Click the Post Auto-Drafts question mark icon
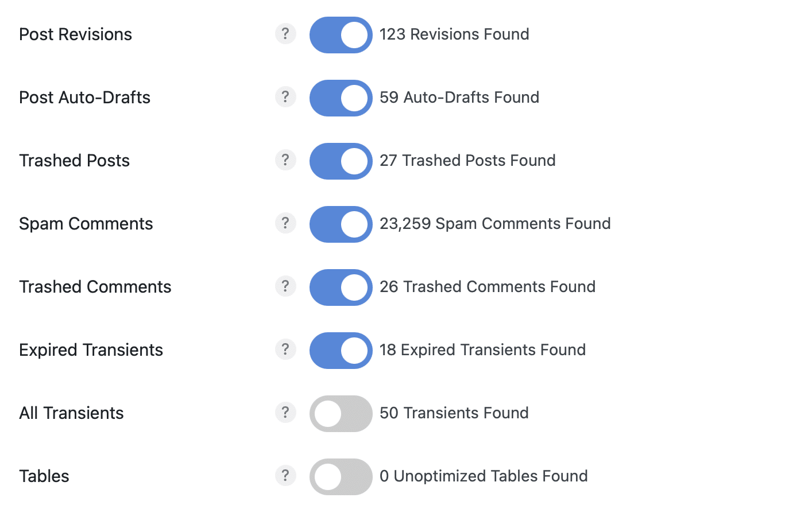This screenshot has width=812, height=513. 285,97
